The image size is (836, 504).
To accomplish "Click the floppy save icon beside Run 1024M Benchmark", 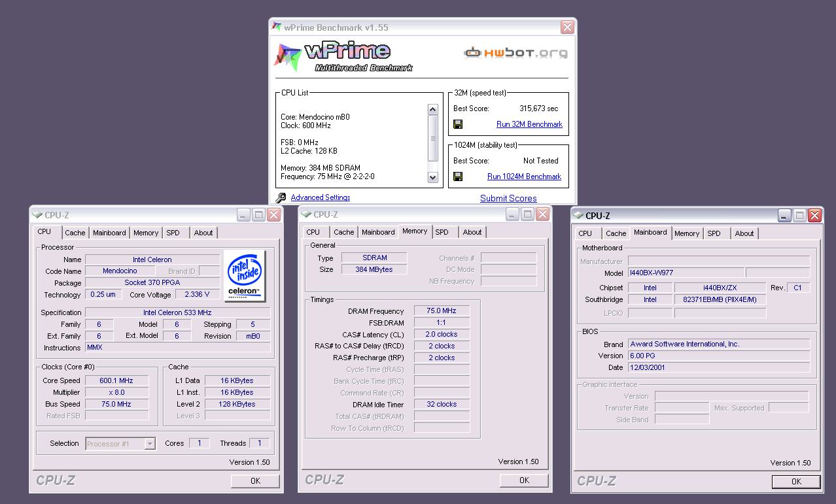I will 458,176.
